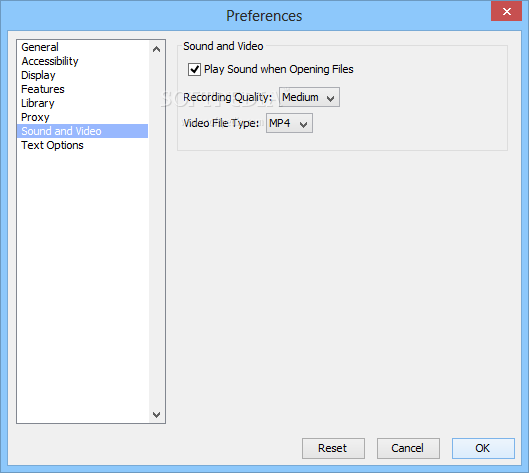Open the Video File Type dropdown
The image size is (529, 473).
(x=289, y=123)
